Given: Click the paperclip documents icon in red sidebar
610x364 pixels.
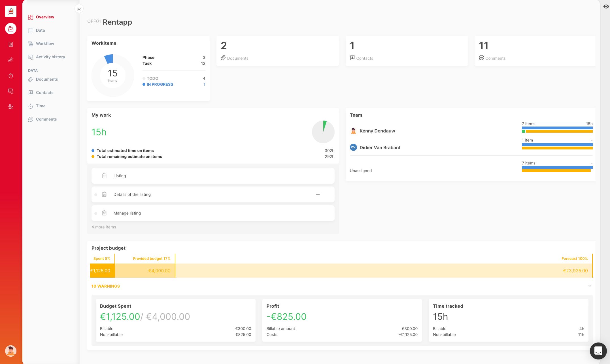Looking at the screenshot, I should pyautogui.click(x=11, y=60).
